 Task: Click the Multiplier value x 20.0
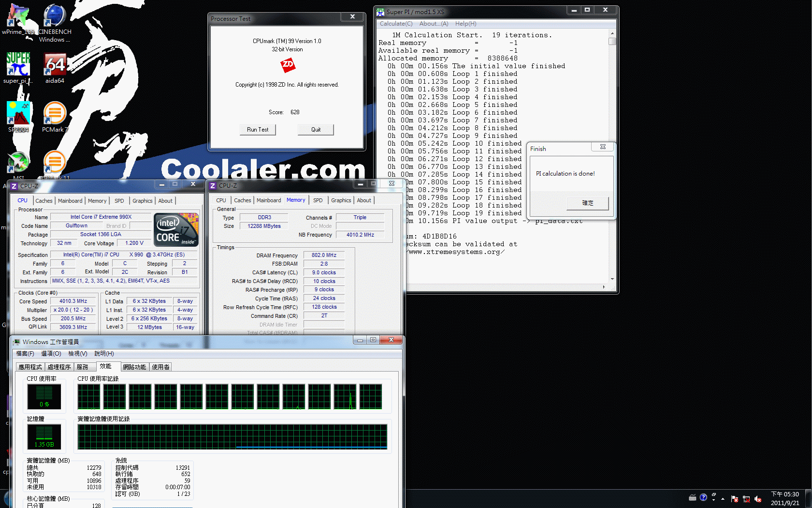coord(73,310)
